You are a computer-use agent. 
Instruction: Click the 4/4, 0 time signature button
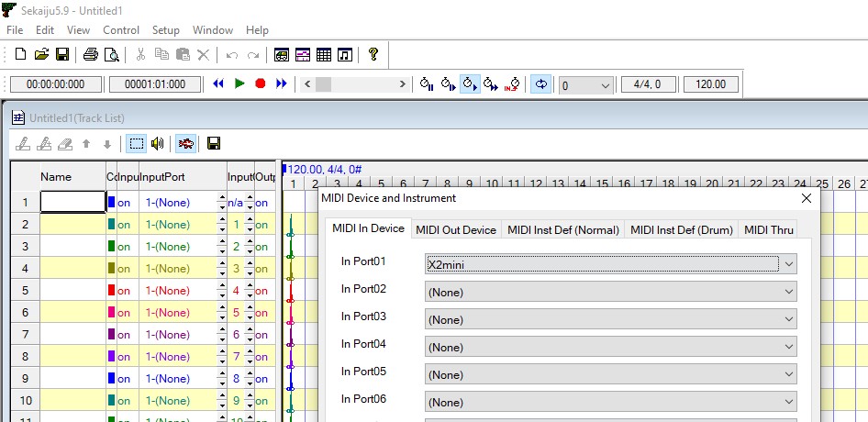(648, 84)
